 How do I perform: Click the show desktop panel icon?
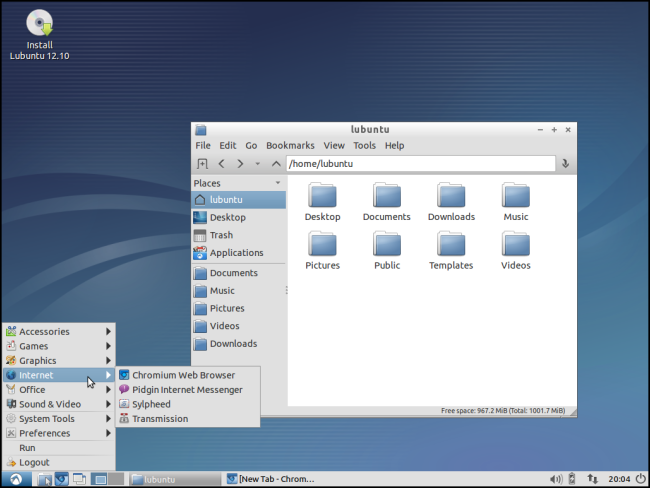[79, 479]
